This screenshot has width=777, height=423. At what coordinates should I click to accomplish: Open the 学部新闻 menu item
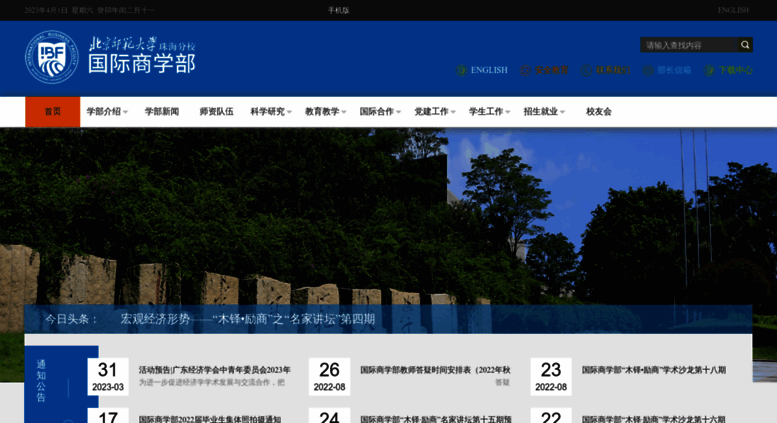pyautogui.click(x=162, y=112)
